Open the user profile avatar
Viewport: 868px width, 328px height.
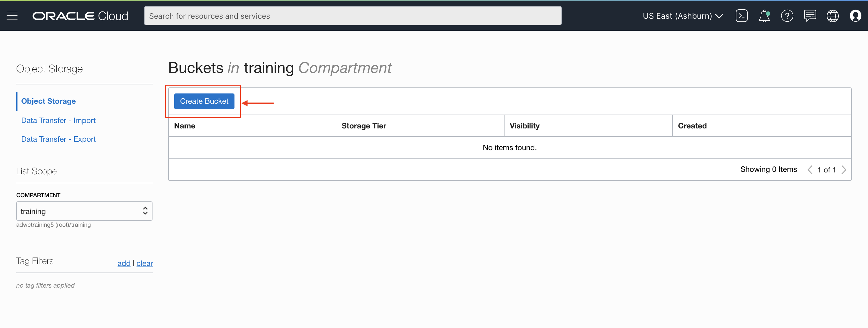tap(855, 16)
